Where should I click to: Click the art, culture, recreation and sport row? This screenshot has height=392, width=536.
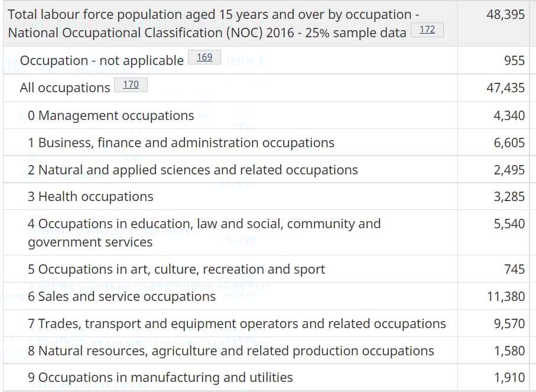[x=176, y=269]
